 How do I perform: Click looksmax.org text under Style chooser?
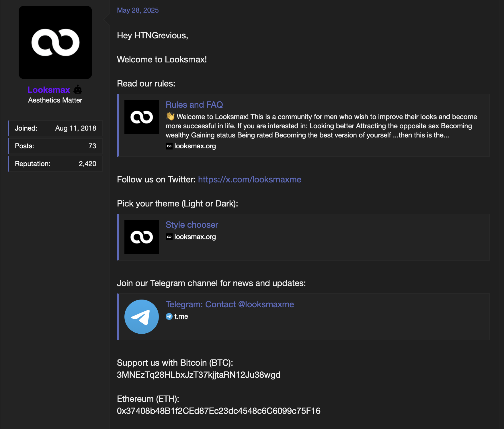195,237
